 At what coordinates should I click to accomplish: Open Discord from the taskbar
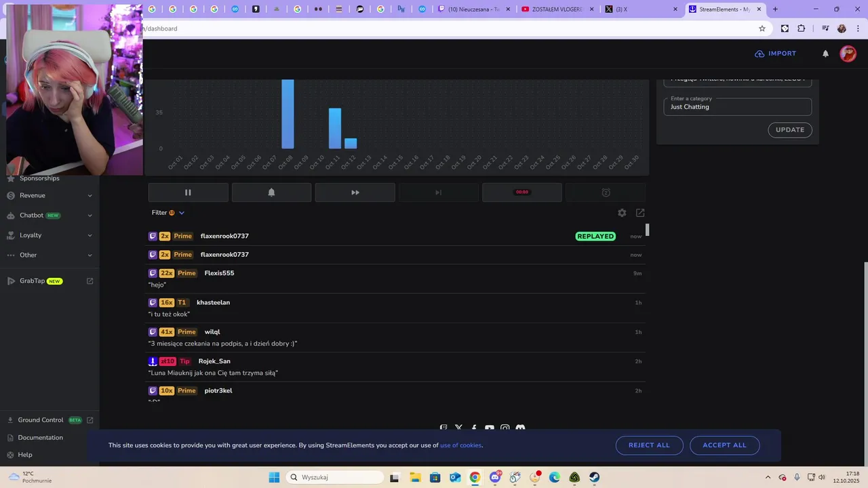[x=495, y=477]
